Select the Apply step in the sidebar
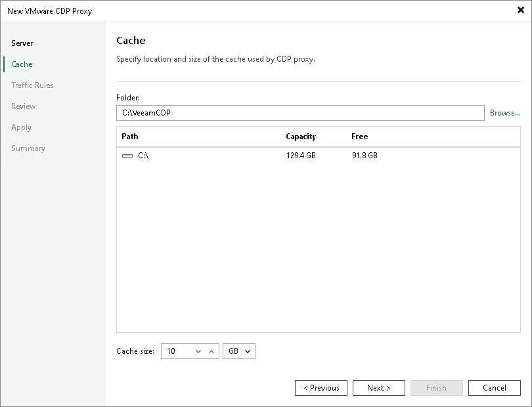Image resolution: width=532 pixels, height=407 pixels. [x=22, y=127]
